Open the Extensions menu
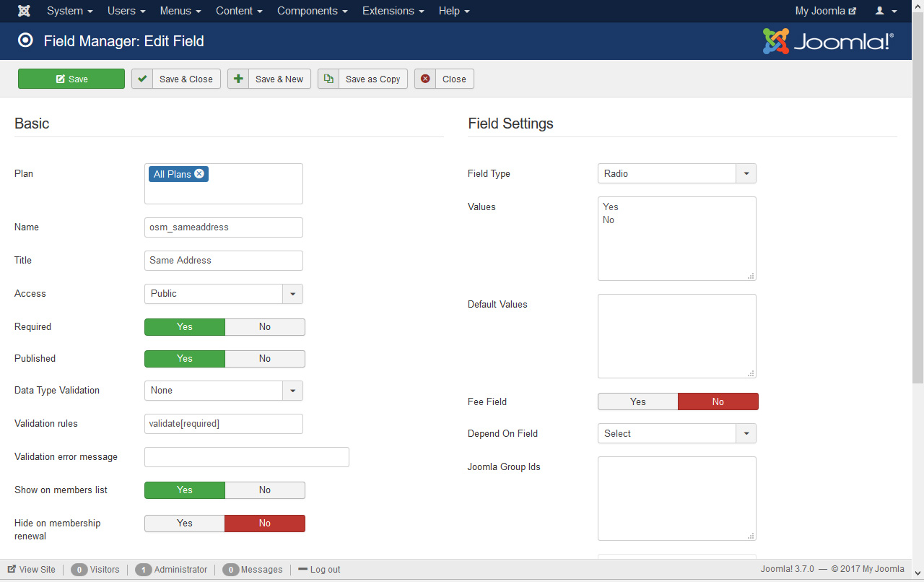Screen dimensions: 924x582 click(x=393, y=11)
